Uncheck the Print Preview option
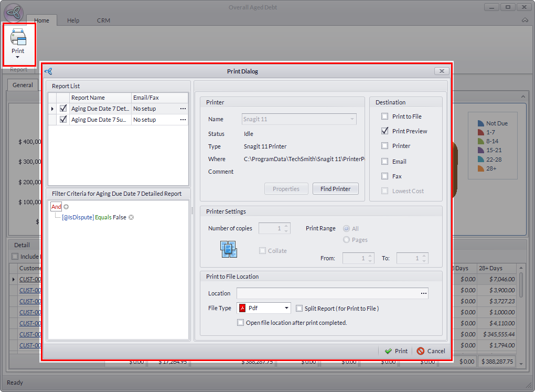This screenshot has height=392, width=535. pyautogui.click(x=385, y=131)
